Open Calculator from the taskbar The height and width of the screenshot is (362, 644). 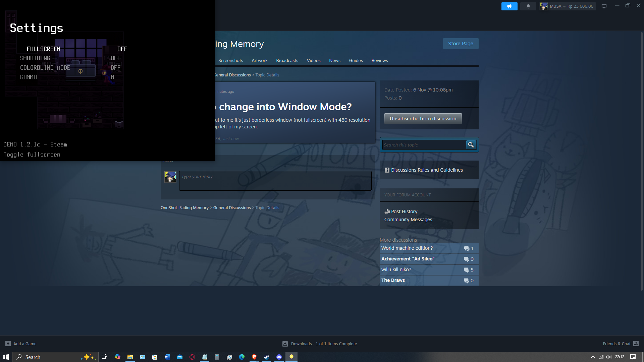click(x=217, y=357)
